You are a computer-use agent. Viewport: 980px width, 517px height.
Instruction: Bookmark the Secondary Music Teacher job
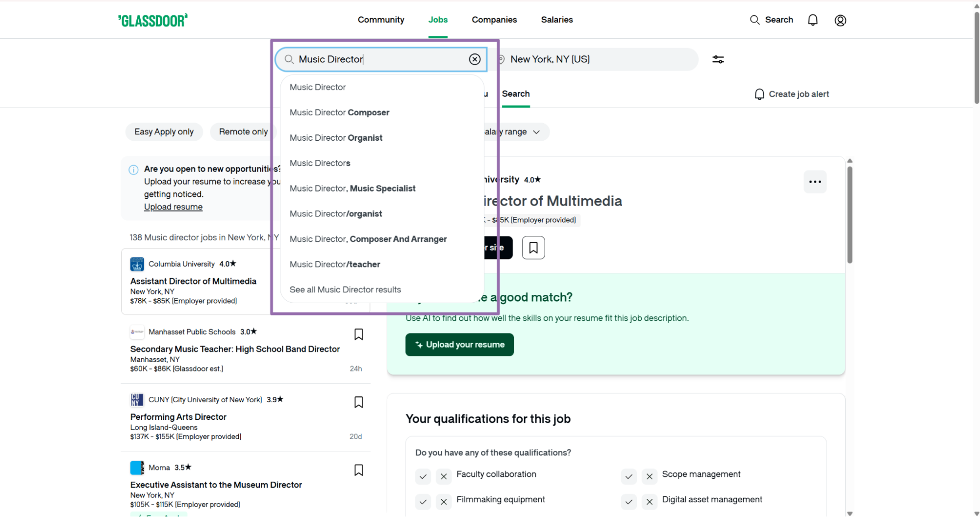click(358, 335)
